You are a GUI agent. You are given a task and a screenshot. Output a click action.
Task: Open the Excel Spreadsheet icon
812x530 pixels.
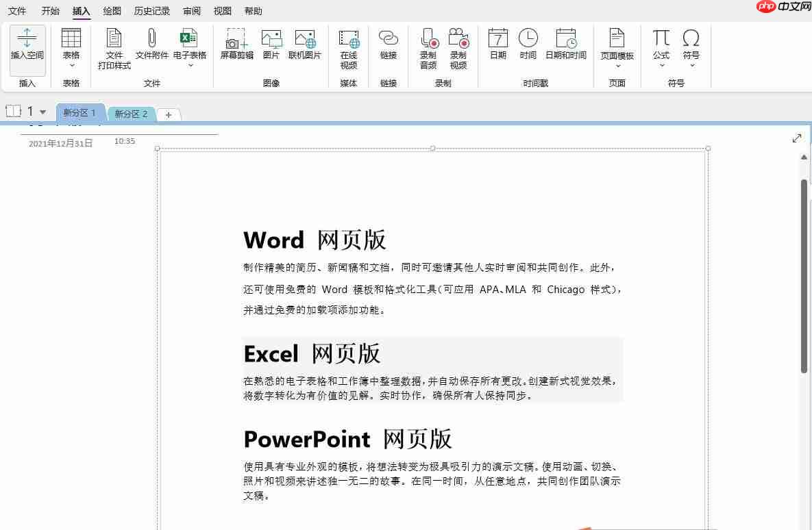tap(189, 38)
